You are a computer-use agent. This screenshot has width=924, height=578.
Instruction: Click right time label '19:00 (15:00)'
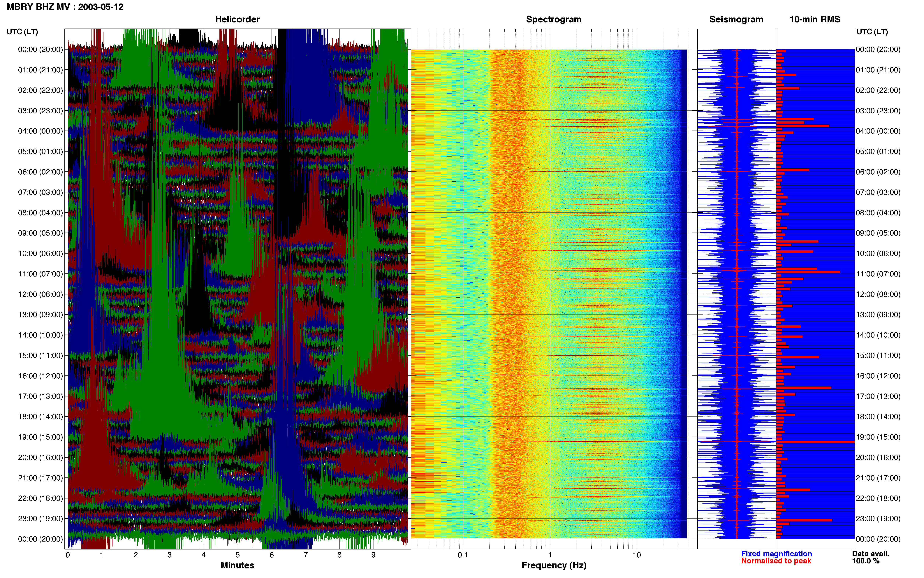[878, 437]
